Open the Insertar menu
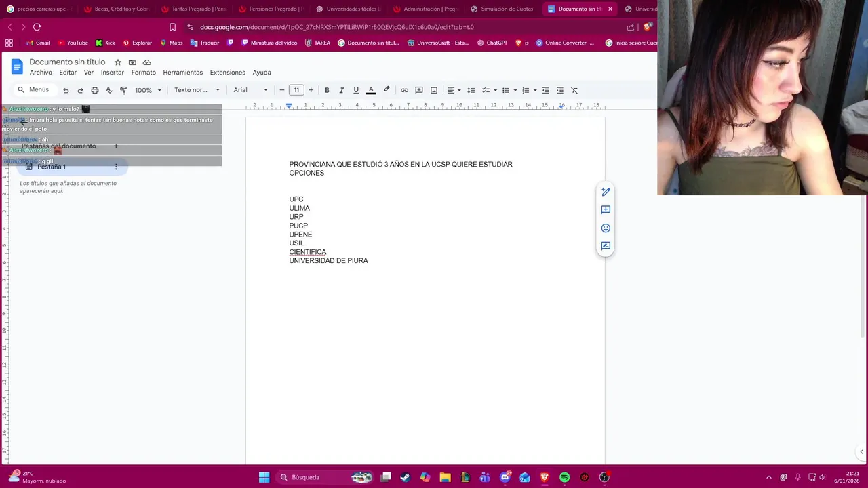This screenshot has width=868, height=488. click(x=113, y=73)
